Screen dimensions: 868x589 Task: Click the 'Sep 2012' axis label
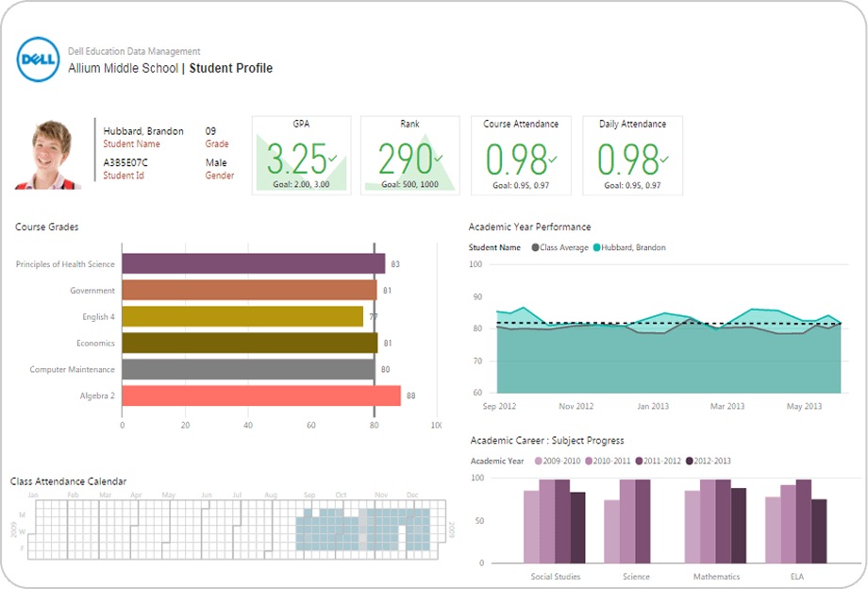[499, 406]
